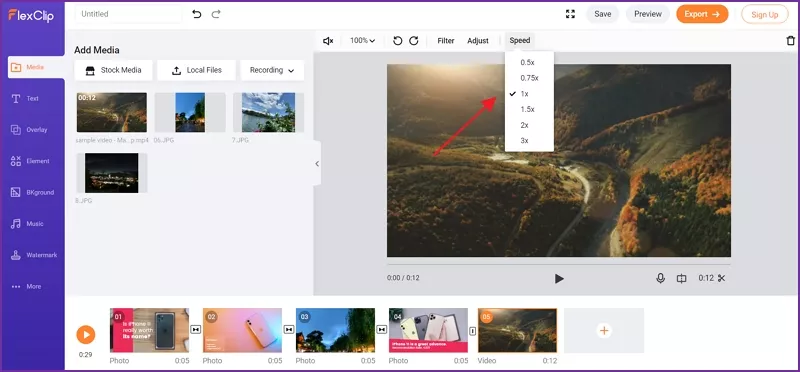This screenshot has width=800, height=372.
Task: Play the whole storyboard with the orange button
Action: [86, 335]
